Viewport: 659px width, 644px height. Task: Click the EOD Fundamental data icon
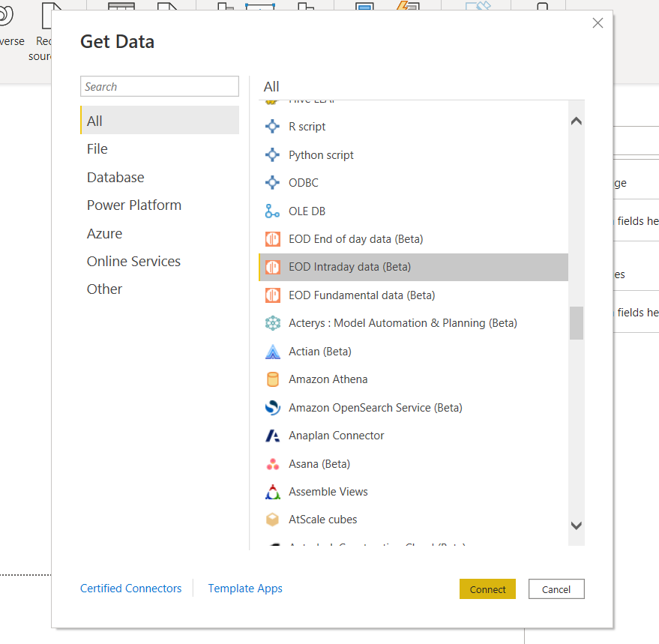pos(272,295)
